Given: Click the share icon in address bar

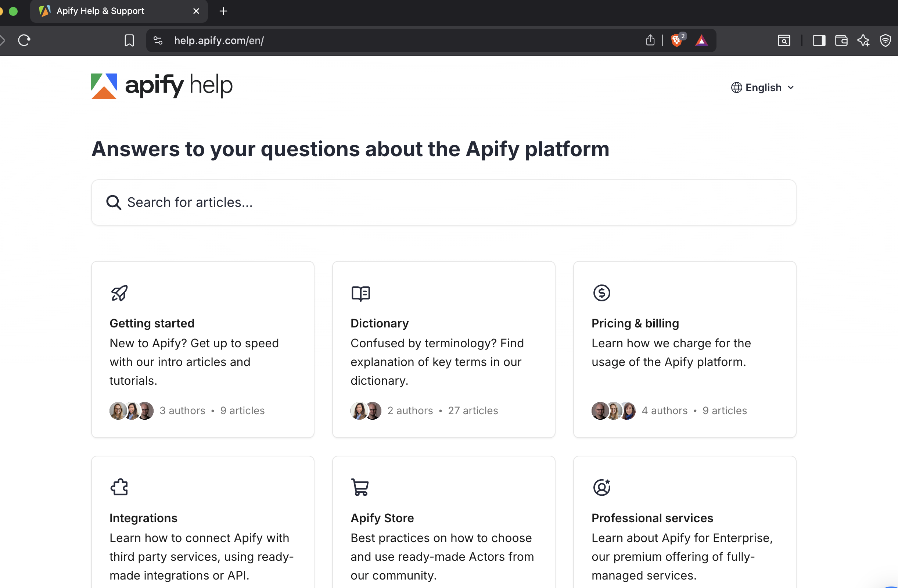Looking at the screenshot, I should [650, 40].
